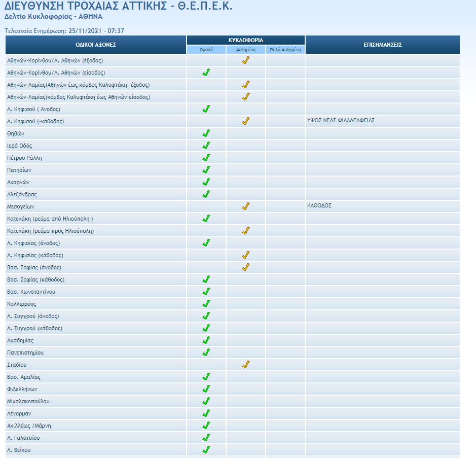Click the Ομαλή column header
The image size is (476, 458).
[x=206, y=50]
